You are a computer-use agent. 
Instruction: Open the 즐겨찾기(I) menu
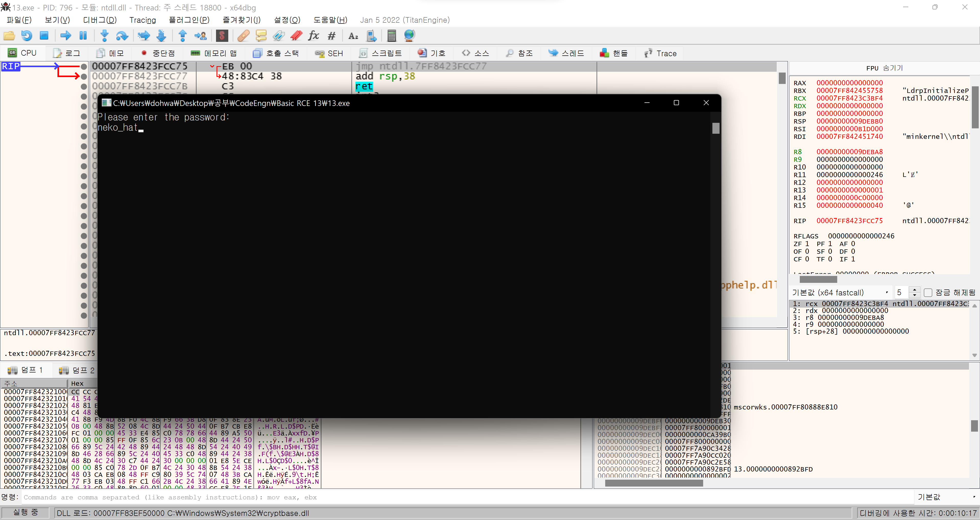(242, 20)
